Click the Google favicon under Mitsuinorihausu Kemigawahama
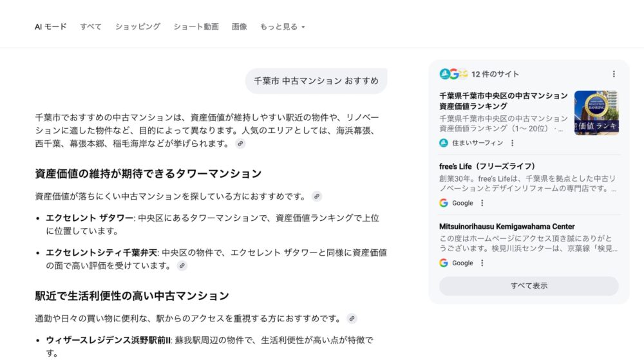 [x=444, y=263]
